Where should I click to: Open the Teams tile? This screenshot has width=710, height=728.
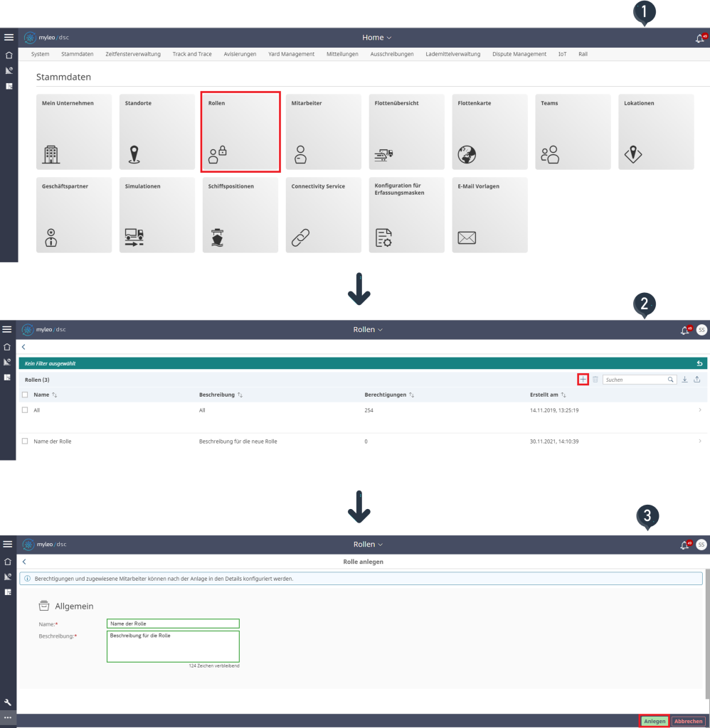pyautogui.click(x=573, y=132)
